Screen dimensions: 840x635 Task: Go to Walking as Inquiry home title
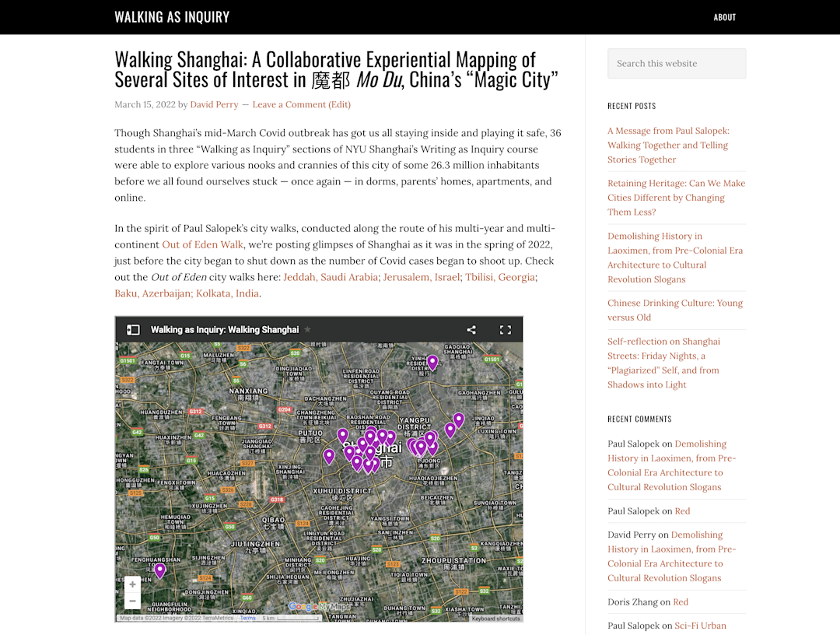pyautogui.click(x=172, y=17)
